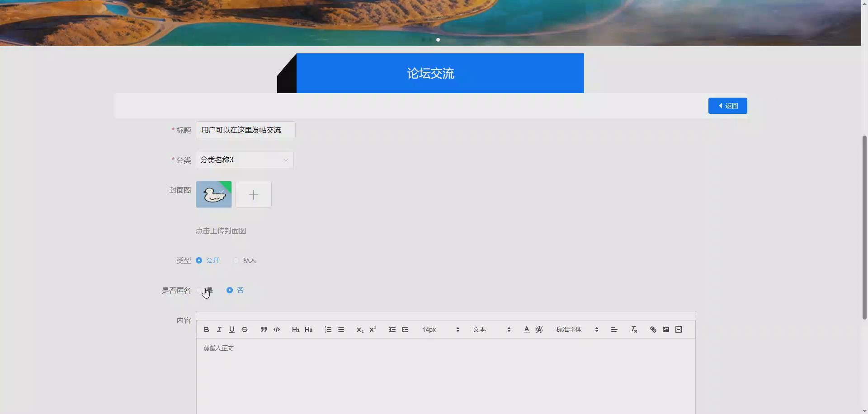Clear text formatting with the Tx icon
Viewport: 868px width, 414px height.
[x=633, y=329]
